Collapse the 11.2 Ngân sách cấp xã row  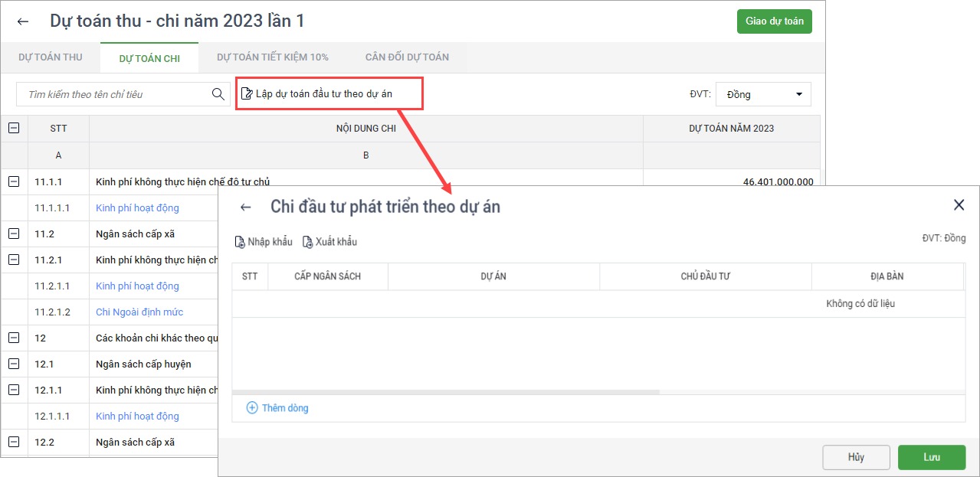14,234
